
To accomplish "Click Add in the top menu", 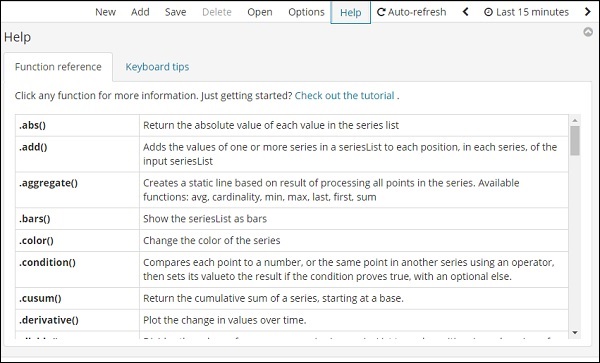I will [x=140, y=12].
